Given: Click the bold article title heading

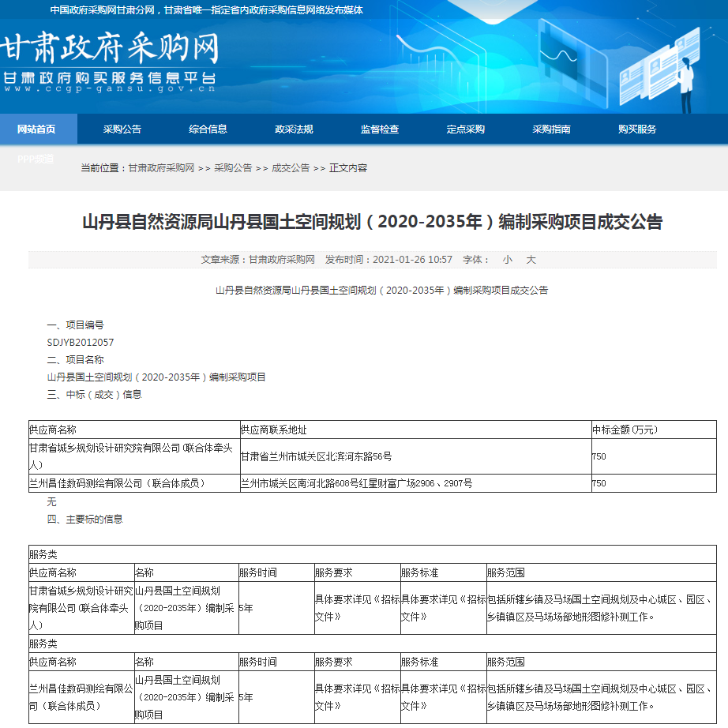Looking at the screenshot, I should pyautogui.click(x=373, y=222).
